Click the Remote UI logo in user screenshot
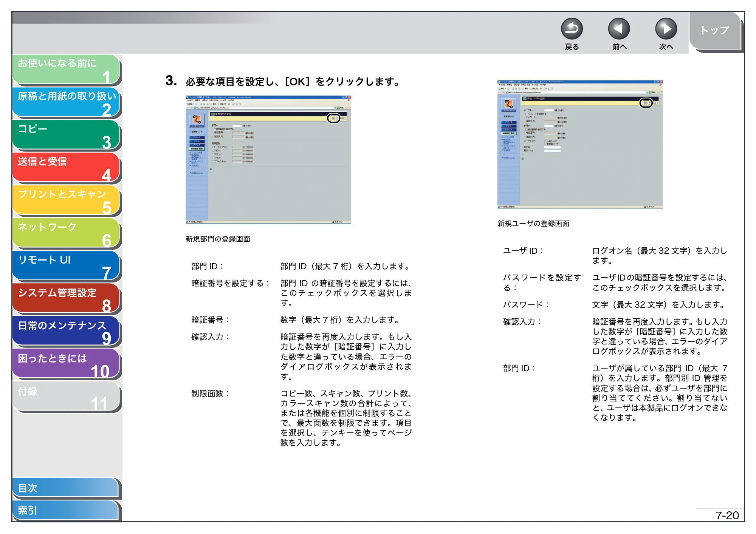Image resolution: width=756 pixels, height=534 pixels. coord(508,105)
